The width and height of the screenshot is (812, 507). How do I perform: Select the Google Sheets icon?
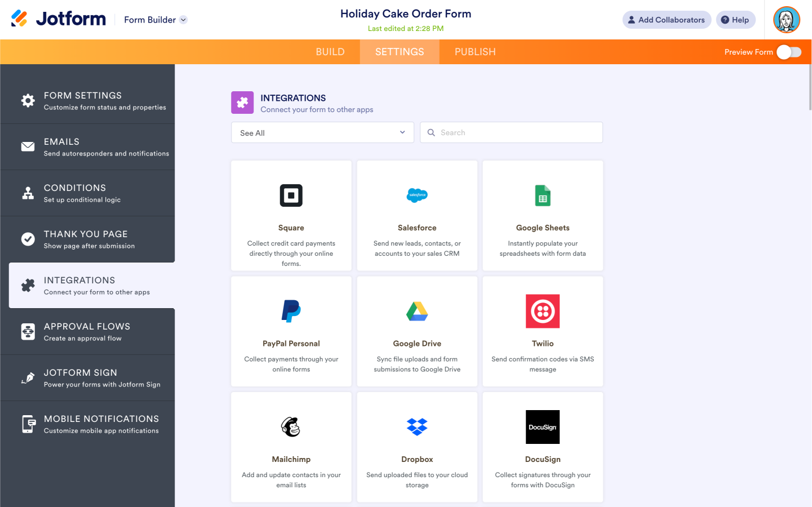tap(543, 195)
